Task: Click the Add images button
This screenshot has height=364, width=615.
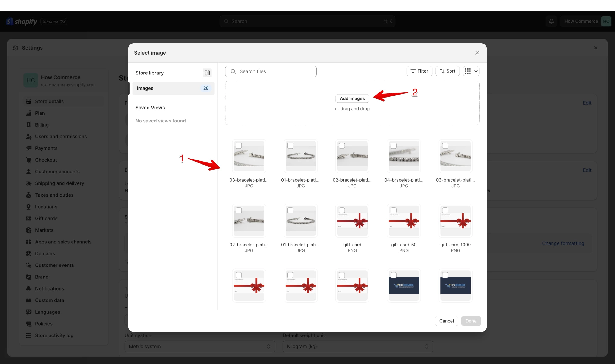Action: (352, 98)
